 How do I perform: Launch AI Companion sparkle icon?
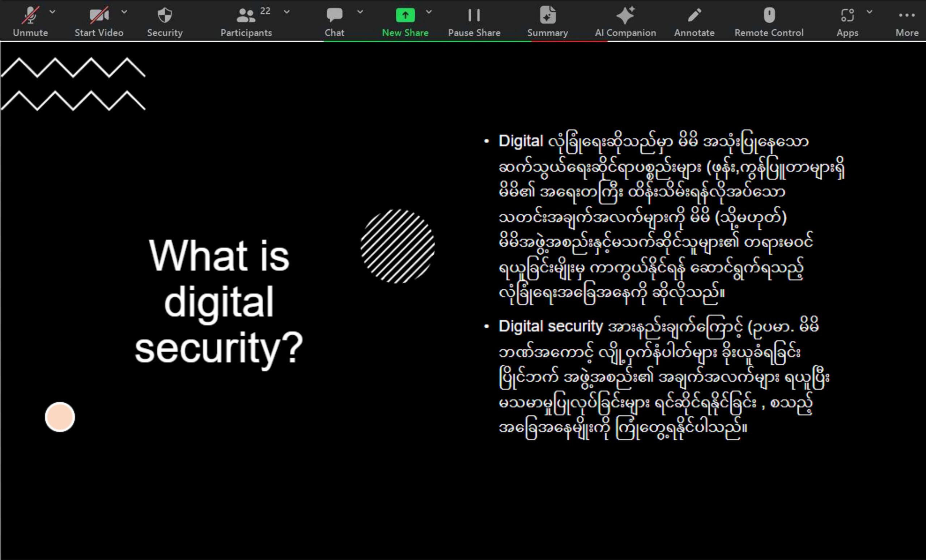click(625, 16)
